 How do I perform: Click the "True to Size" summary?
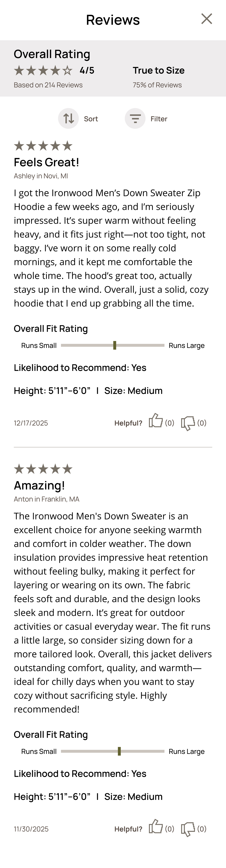(159, 70)
